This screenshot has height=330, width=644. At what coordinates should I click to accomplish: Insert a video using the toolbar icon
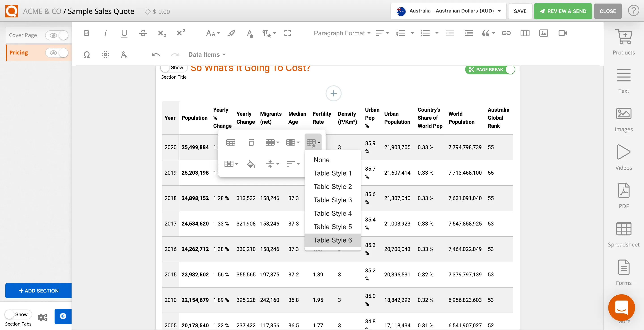(x=563, y=33)
